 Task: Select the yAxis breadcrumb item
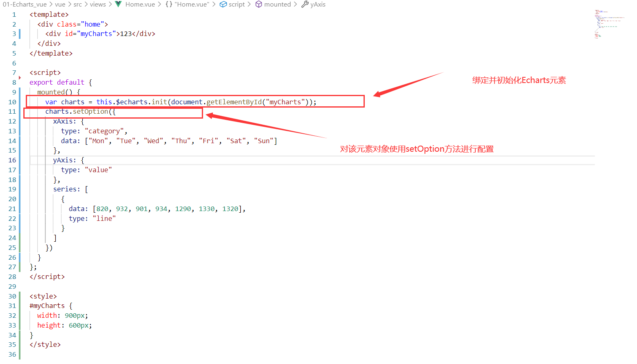[318, 4]
